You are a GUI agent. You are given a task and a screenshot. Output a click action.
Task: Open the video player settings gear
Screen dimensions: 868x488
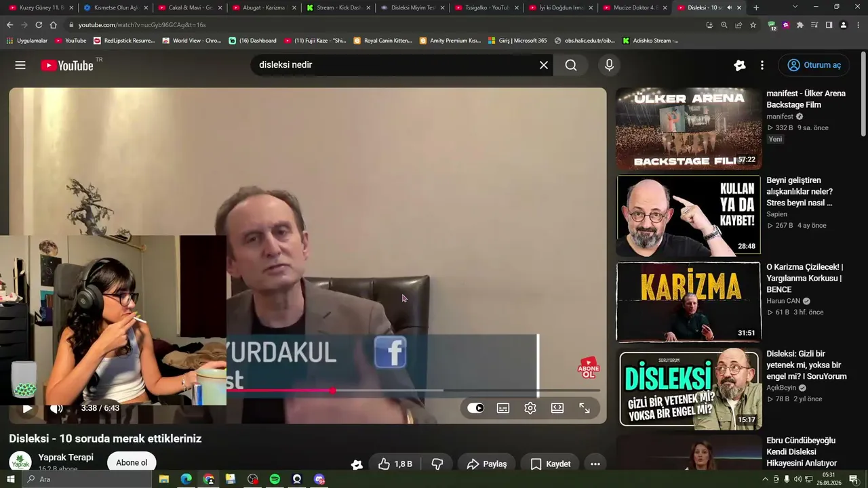tap(530, 408)
